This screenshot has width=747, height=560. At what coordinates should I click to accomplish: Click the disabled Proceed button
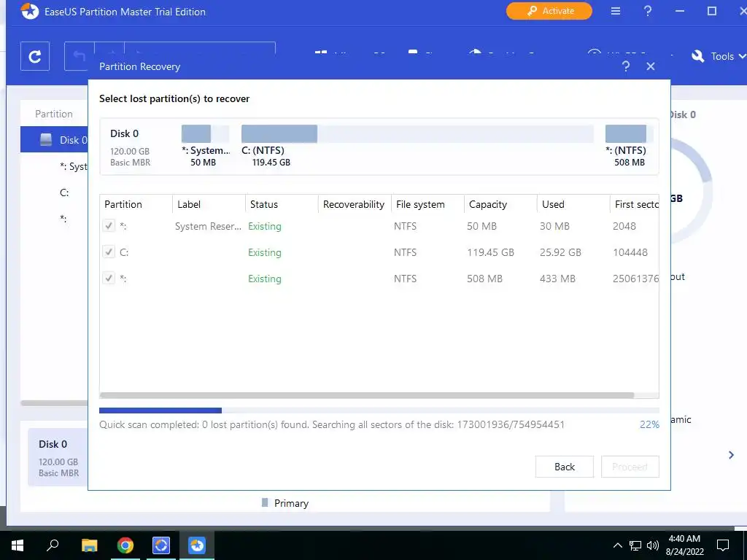click(630, 467)
